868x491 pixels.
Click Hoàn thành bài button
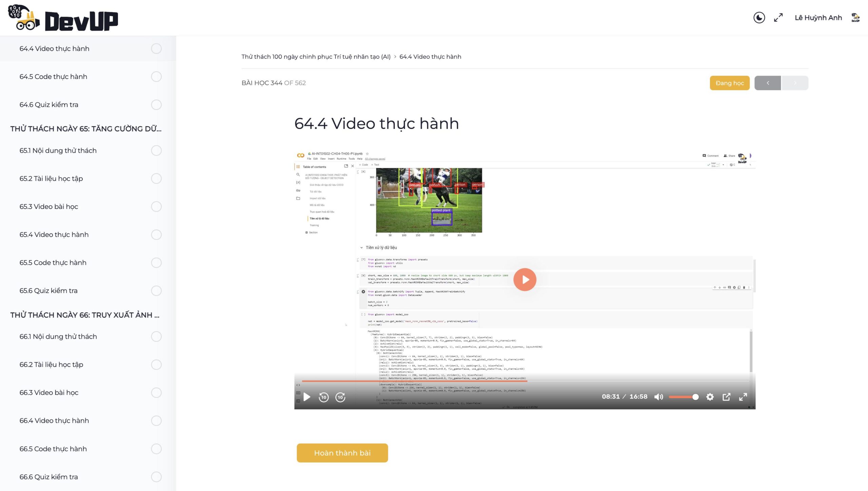click(x=342, y=453)
